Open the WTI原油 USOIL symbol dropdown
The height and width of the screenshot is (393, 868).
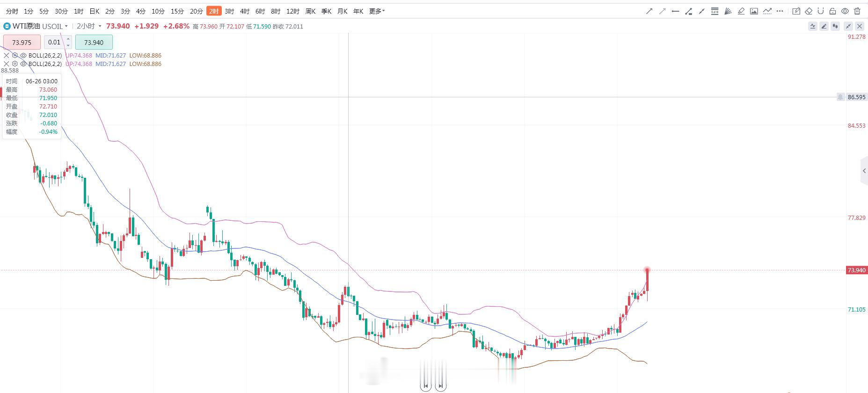point(40,26)
